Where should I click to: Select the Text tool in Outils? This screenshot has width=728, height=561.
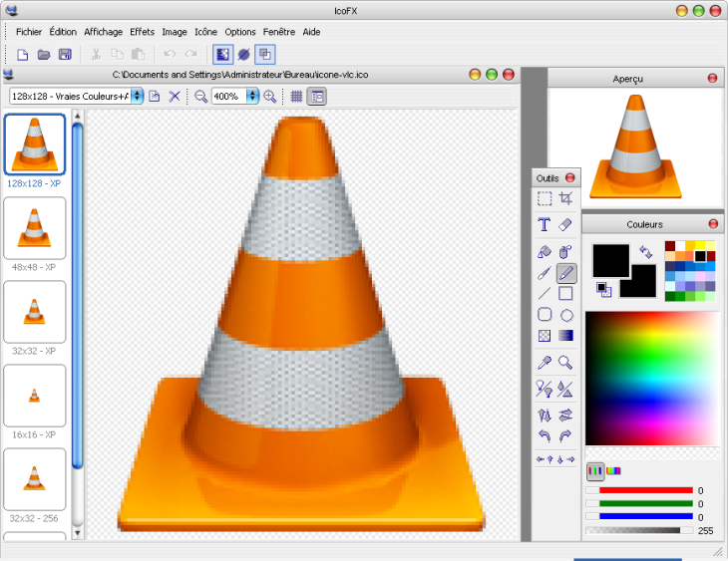tap(545, 225)
